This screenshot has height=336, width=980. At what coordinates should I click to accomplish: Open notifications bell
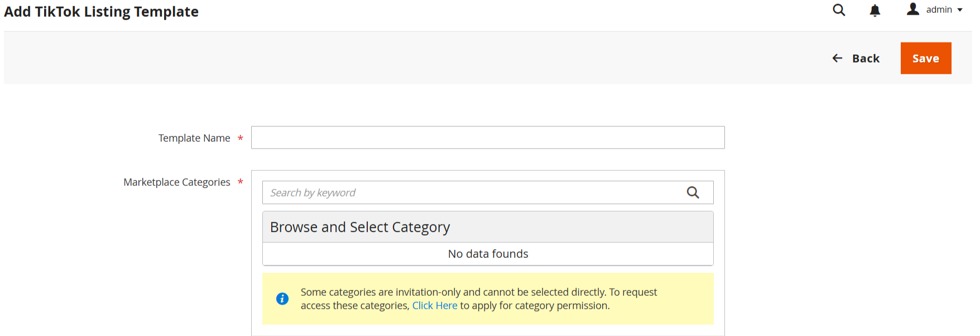(875, 11)
